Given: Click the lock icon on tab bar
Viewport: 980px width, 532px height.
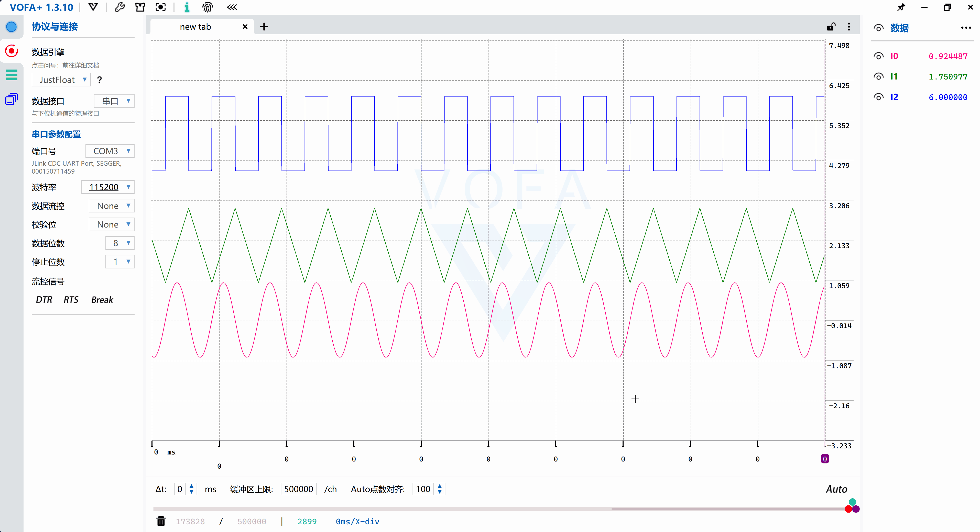Looking at the screenshot, I should 831,27.
